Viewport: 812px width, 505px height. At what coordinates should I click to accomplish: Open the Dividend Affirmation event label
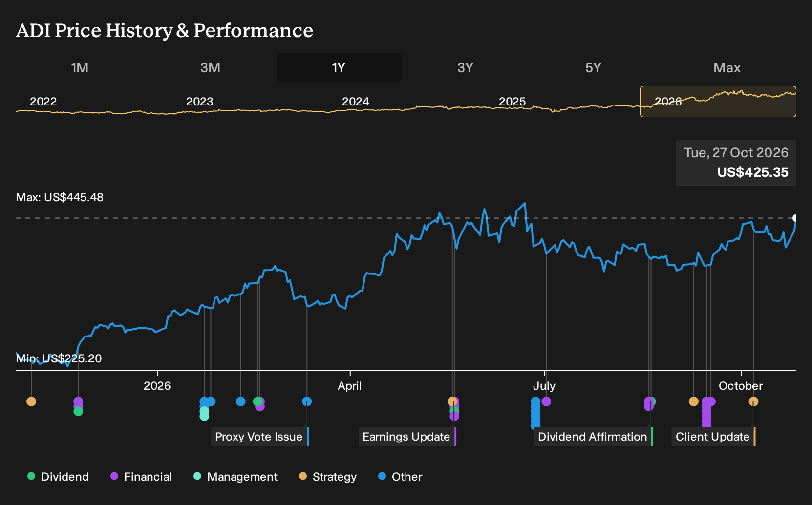pyautogui.click(x=593, y=437)
